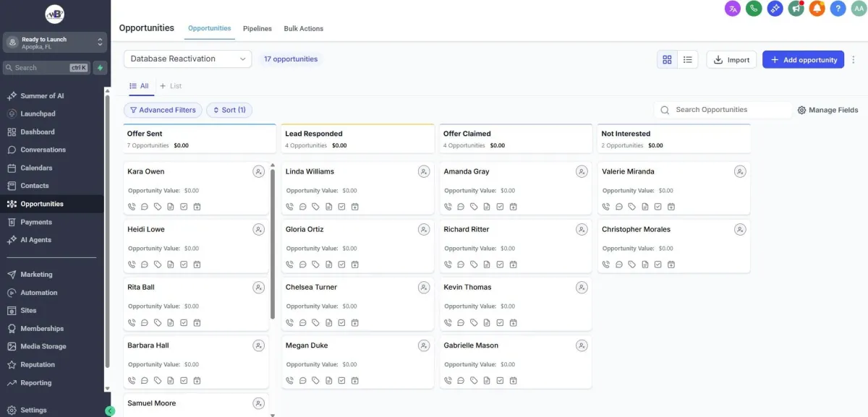Switch to list view layout
This screenshot has height=417, width=868.
click(x=687, y=60)
